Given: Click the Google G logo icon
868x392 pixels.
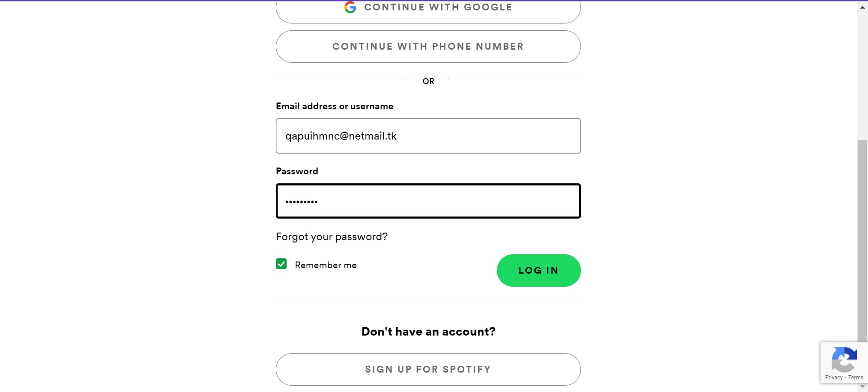Looking at the screenshot, I should click(x=350, y=7).
